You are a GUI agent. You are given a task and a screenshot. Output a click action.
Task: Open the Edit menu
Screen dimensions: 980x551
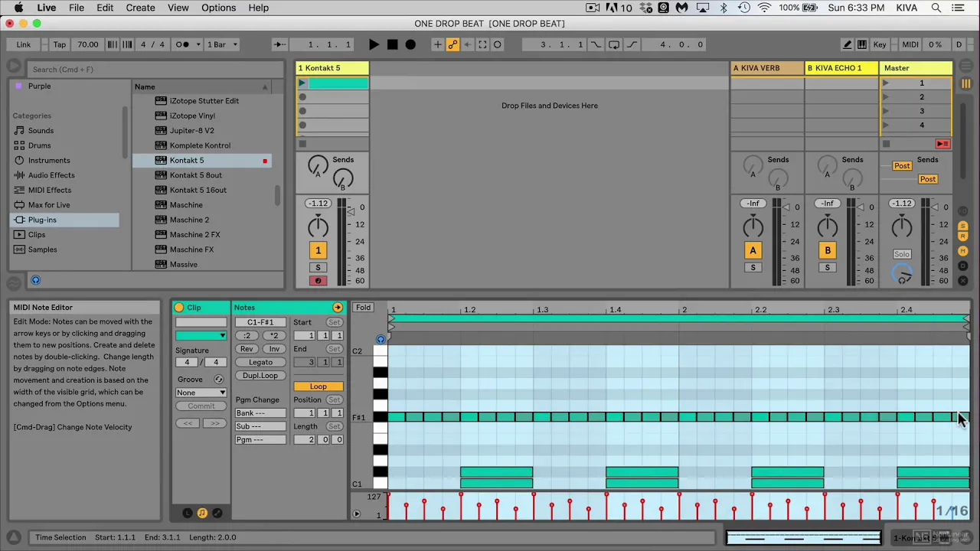[105, 8]
